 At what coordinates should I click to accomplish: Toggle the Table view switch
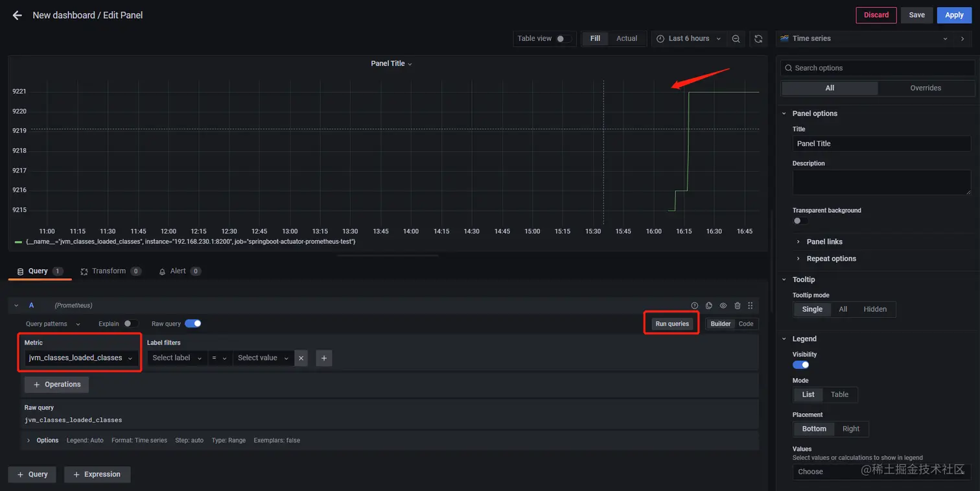(564, 39)
